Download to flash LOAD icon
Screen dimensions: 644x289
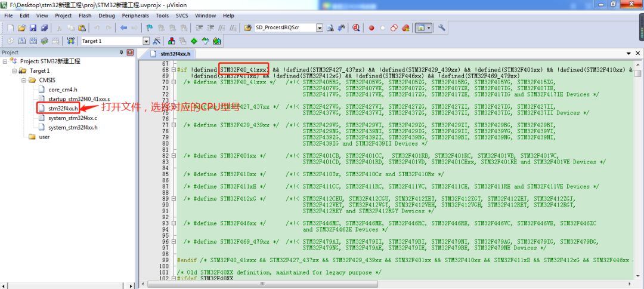coord(71,41)
